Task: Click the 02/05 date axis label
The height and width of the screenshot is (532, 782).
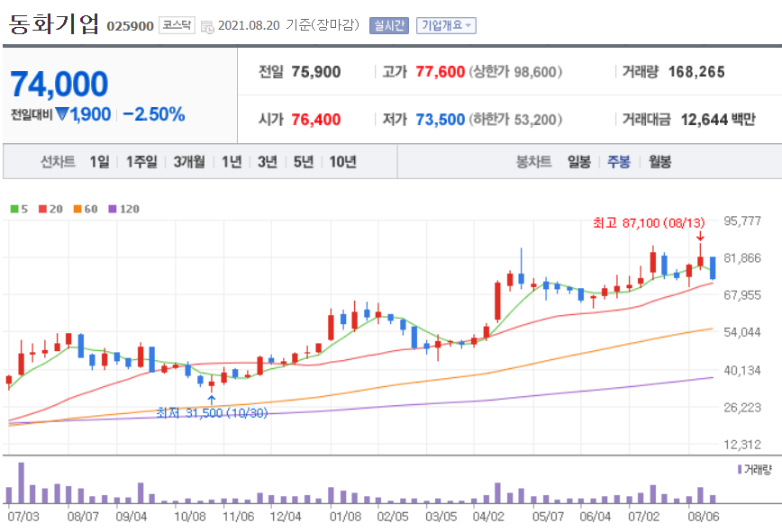Action: [393, 517]
